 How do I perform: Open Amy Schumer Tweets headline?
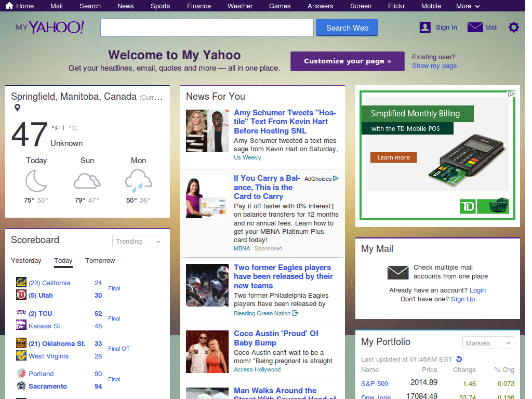285,122
